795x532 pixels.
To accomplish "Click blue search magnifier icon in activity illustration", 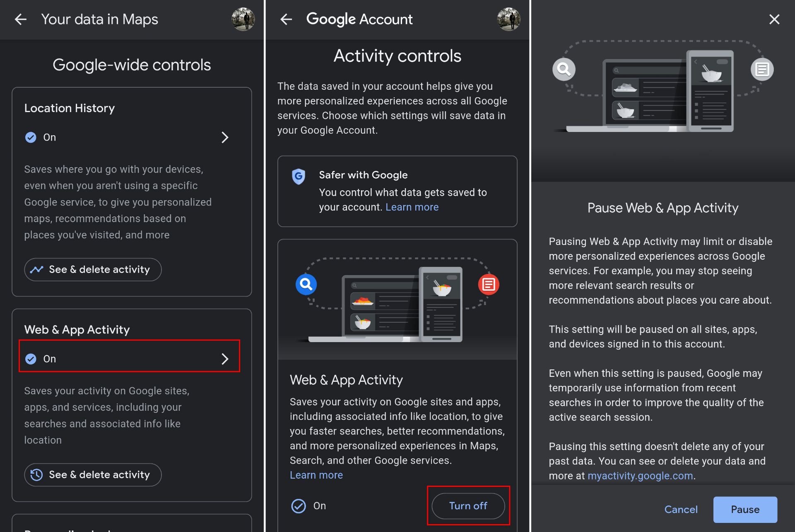I will (x=306, y=284).
